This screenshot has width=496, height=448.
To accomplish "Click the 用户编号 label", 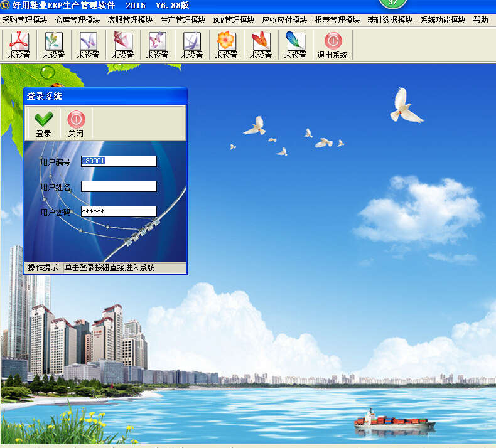I will (x=55, y=162).
